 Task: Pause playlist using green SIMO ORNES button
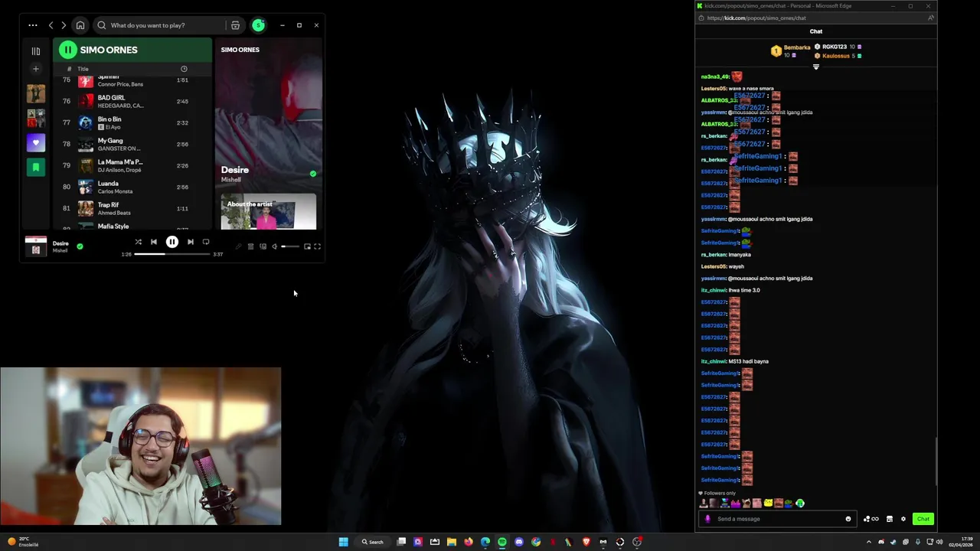68,50
